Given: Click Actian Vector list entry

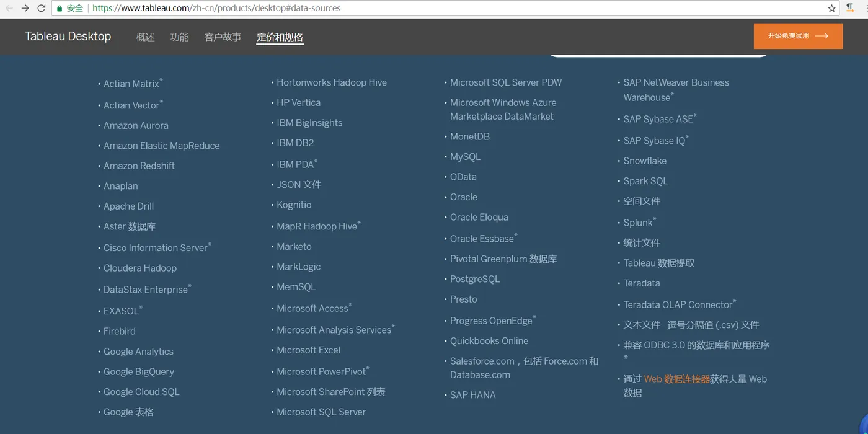Looking at the screenshot, I should click(x=133, y=105).
